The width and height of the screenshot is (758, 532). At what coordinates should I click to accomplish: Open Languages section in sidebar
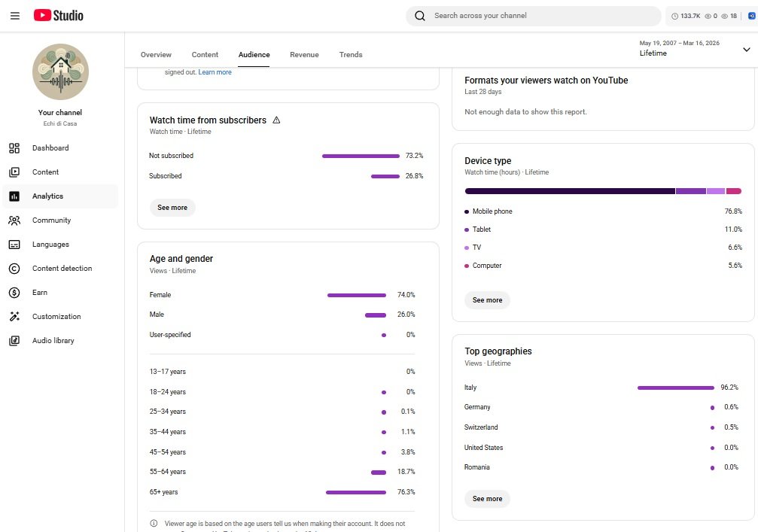[x=50, y=245]
